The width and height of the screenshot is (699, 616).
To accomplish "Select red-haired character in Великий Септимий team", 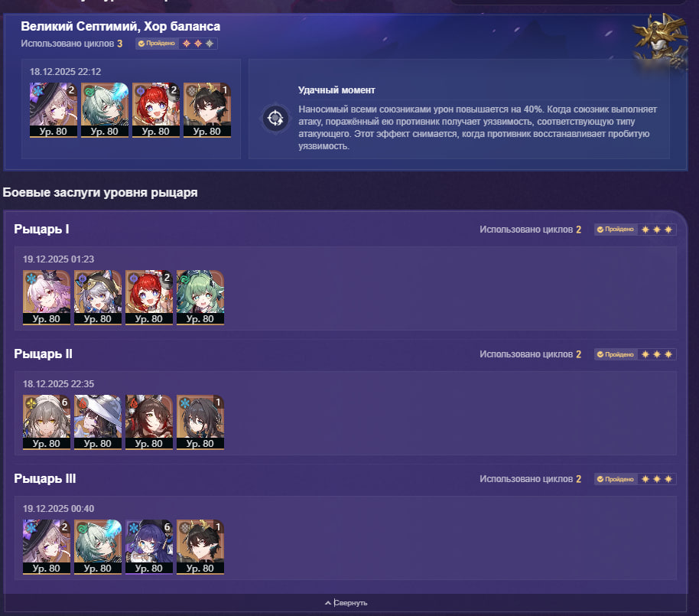I will (156, 109).
